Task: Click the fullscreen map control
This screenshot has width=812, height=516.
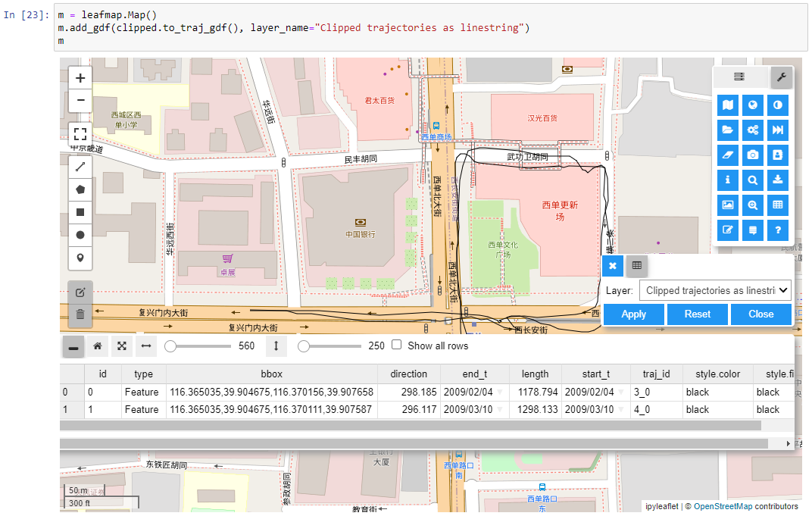Action: [80, 134]
